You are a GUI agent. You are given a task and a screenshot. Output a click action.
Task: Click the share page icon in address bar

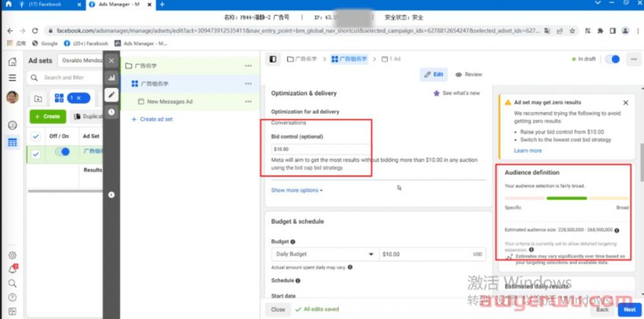(x=560, y=31)
